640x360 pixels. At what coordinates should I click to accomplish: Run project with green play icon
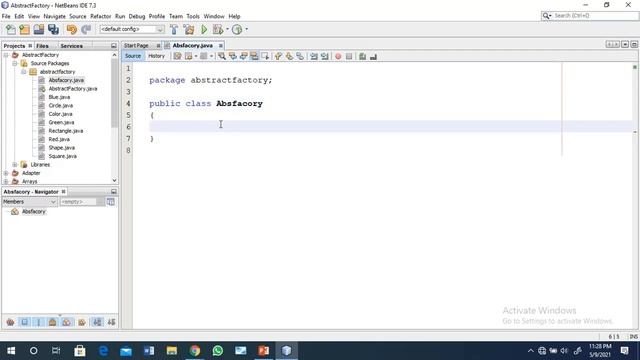204,29
